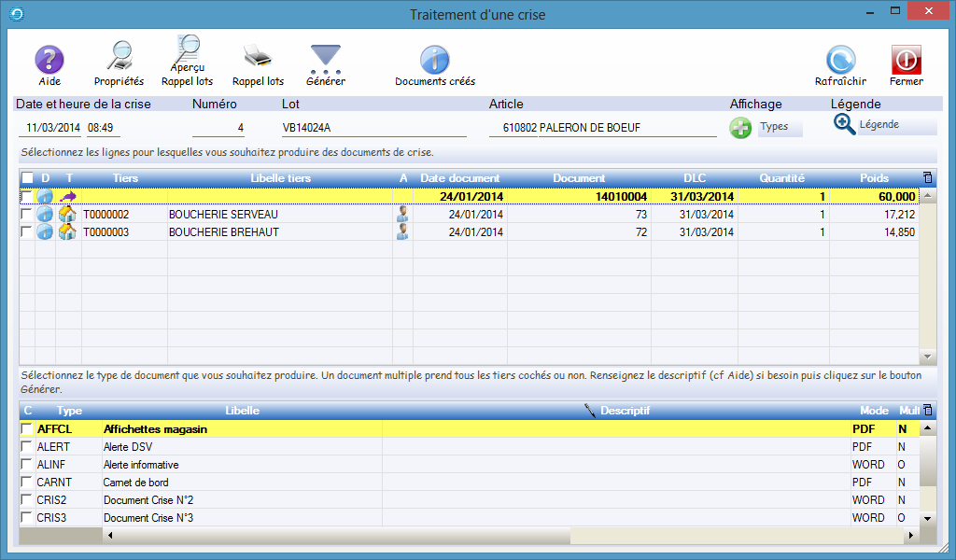Click the Lot field VB14024A
Screen dimensions: 956x560
pos(373,128)
